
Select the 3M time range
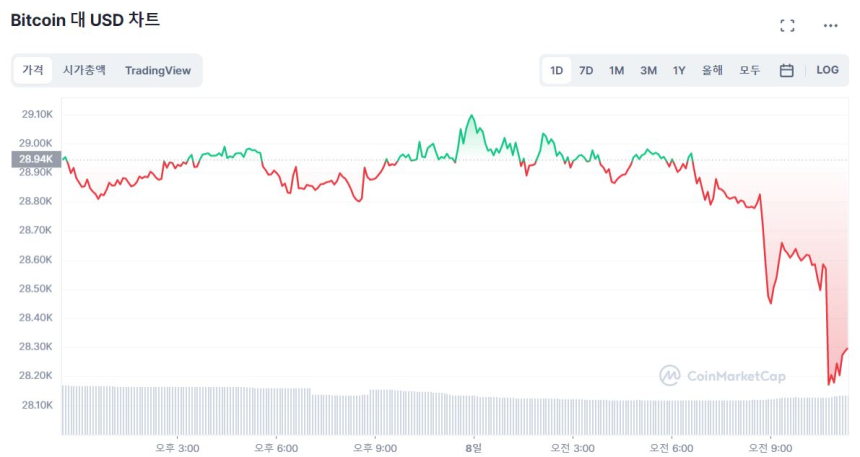(x=648, y=70)
